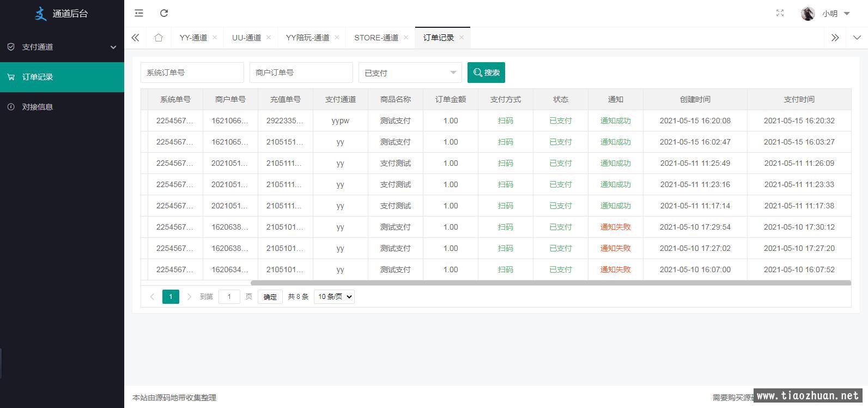
Task: Open the 已支付 status dropdown
Action: click(x=410, y=73)
